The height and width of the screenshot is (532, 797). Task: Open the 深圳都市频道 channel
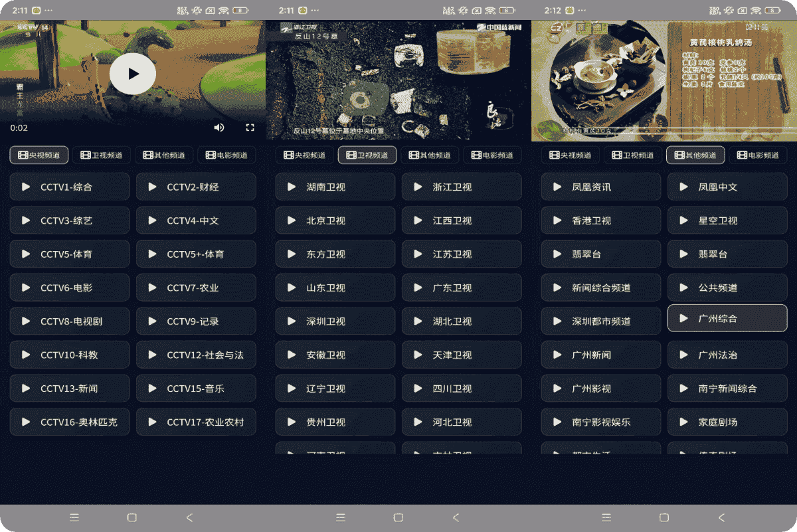601,321
